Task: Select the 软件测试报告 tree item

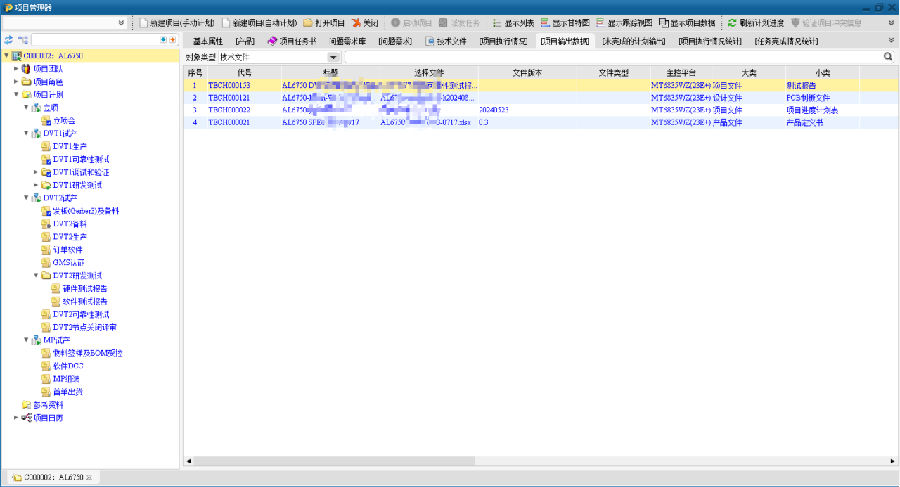Action: click(x=85, y=301)
